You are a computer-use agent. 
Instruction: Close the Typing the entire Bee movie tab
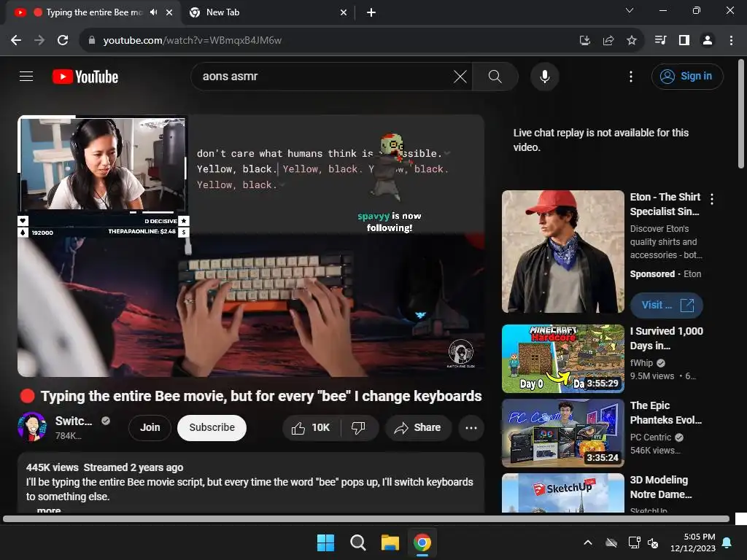(169, 12)
